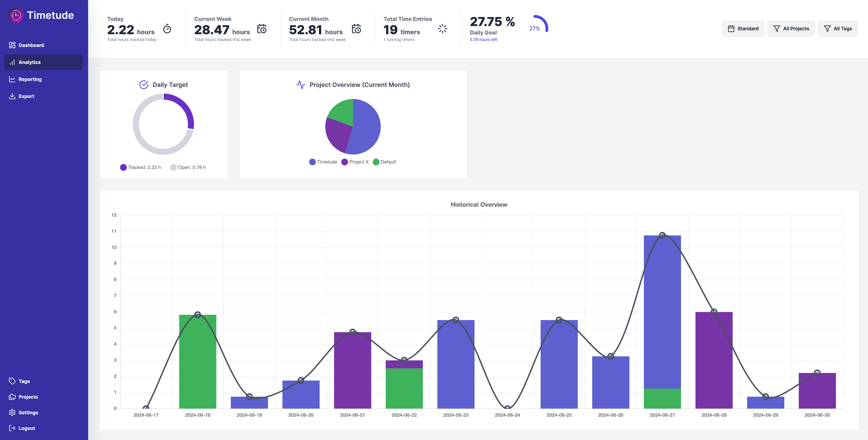The height and width of the screenshot is (440, 868).
Task: Toggle the Open legend gray swatch
Action: [x=173, y=167]
